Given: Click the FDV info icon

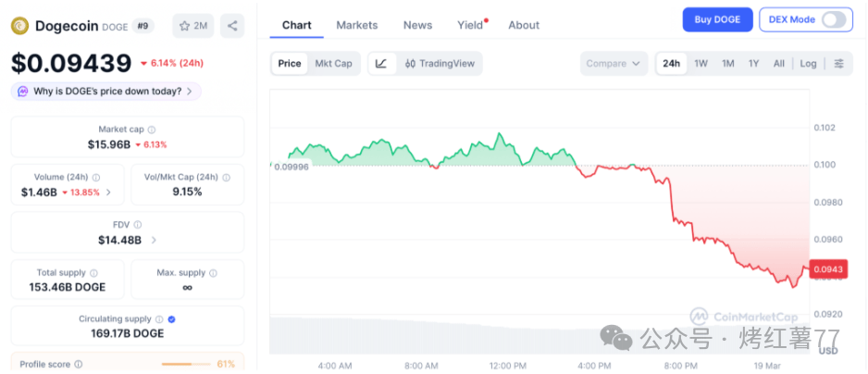Looking at the screenshot, I should (138, 225).
